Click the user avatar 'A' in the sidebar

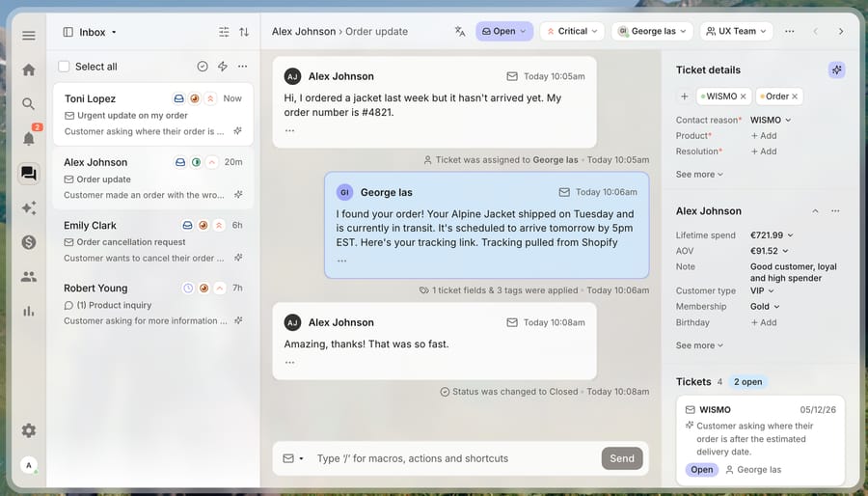[x=29, y=465]
